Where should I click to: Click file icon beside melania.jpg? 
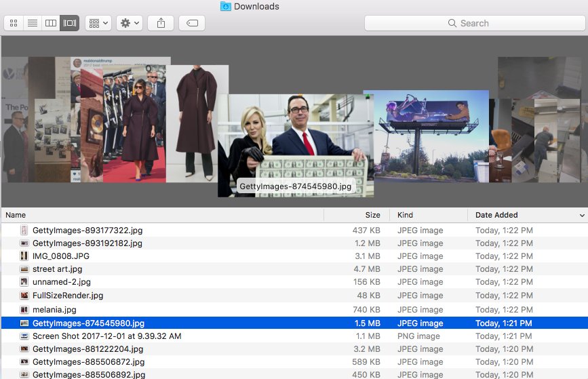click(24, 310)
